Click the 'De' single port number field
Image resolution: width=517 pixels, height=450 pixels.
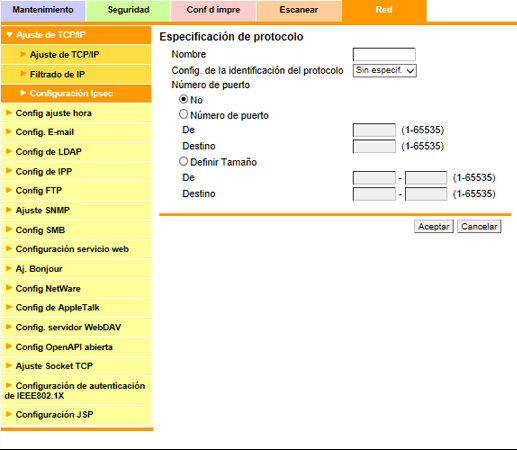(x=374, y=130)
